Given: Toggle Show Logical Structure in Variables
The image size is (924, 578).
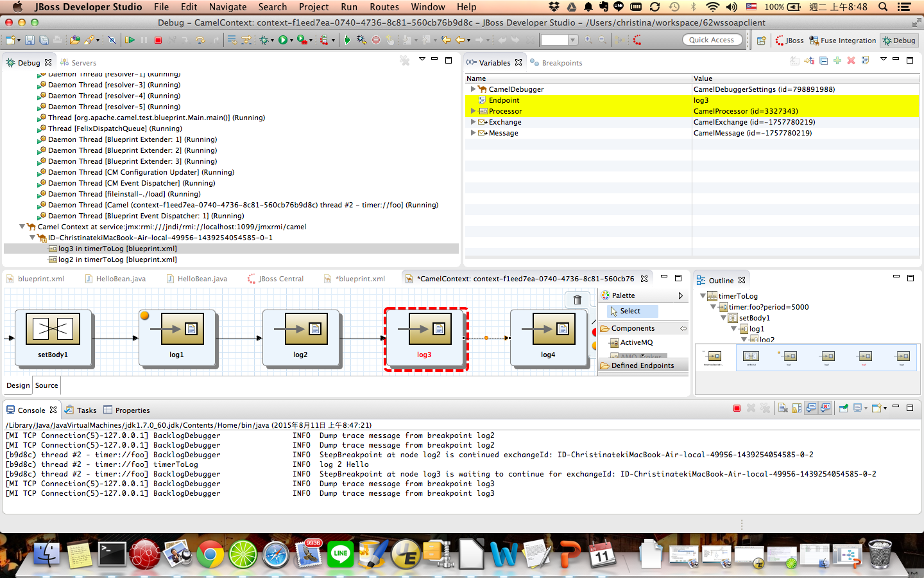Looking at the screenshot, I should click(x=810, y=60).
